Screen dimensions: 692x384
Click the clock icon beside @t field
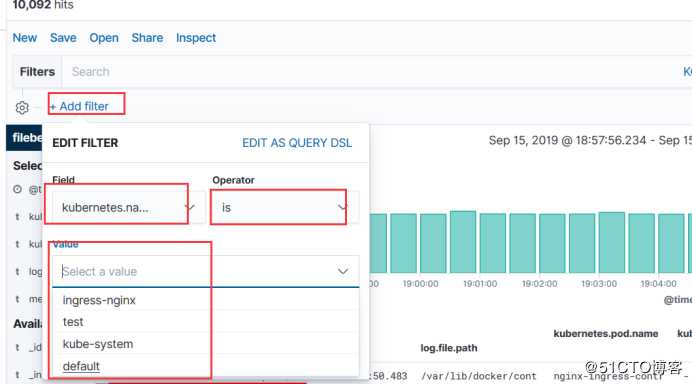(17, 189)
